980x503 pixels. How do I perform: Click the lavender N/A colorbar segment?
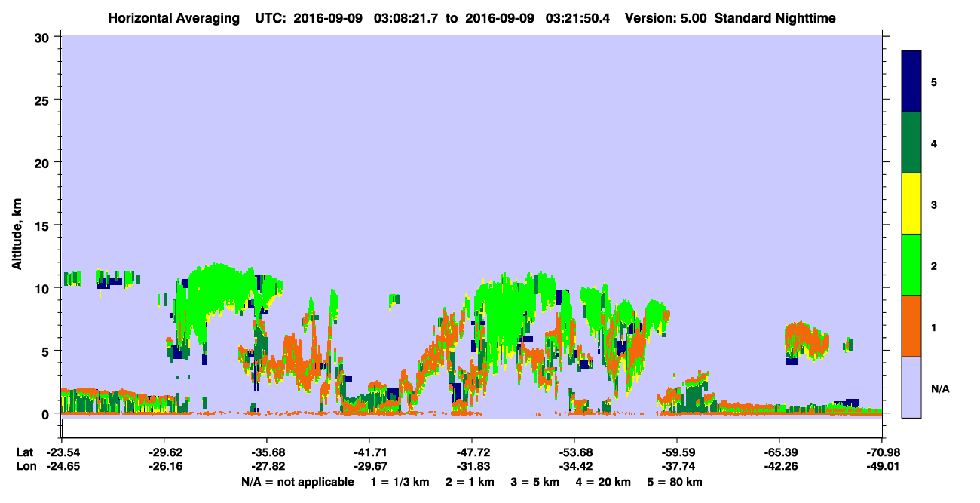click(911, 387)
